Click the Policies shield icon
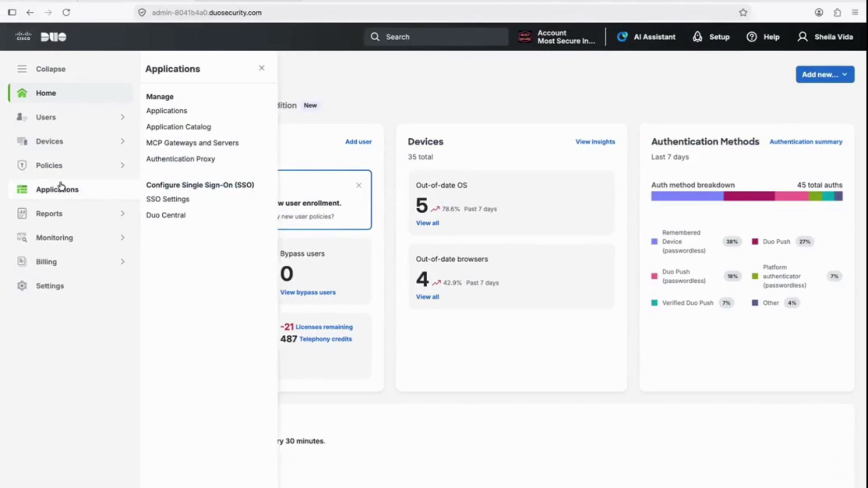868x488 pixels. [x=22, y=165]
